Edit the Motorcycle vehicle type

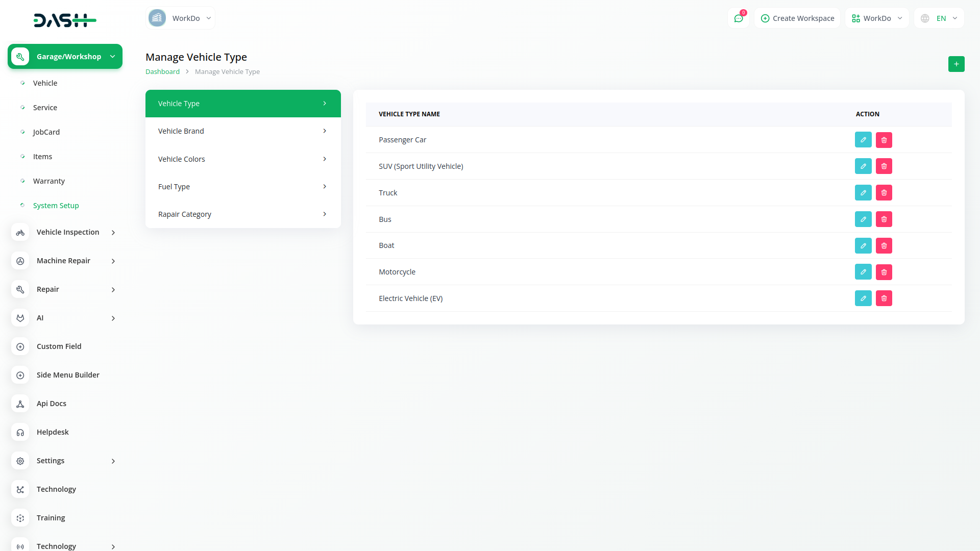863,272
